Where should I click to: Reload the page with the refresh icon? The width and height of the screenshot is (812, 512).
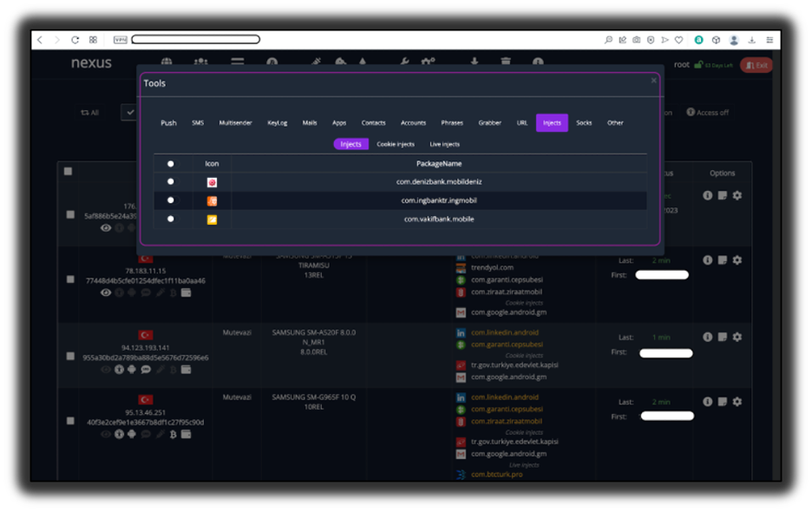point(75,40)
